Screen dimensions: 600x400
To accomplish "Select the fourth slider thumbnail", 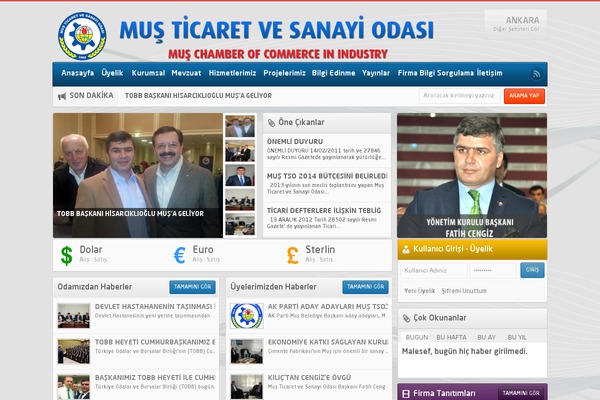I will coord(240,200).
